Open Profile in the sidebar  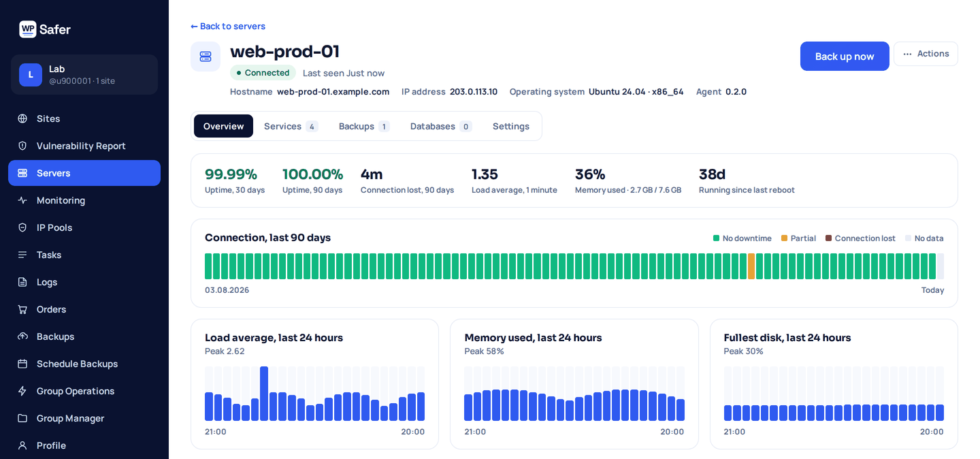84,445
